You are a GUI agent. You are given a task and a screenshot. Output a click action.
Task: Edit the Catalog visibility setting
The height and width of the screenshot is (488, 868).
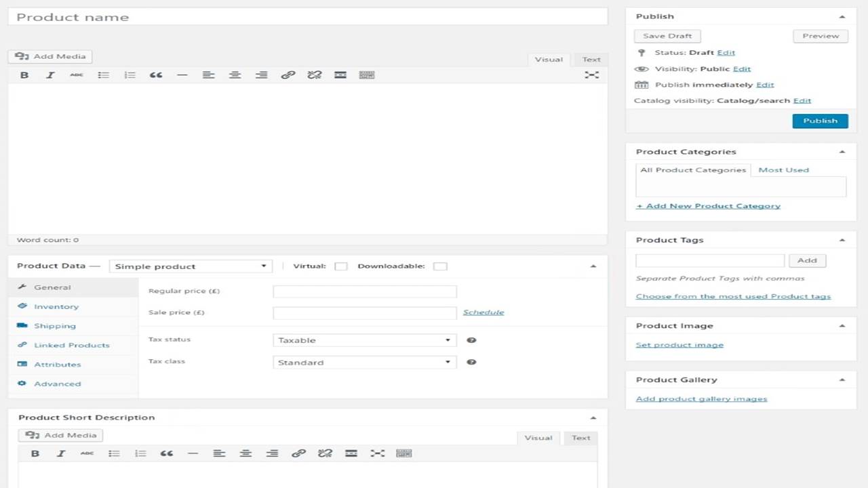[802, 100]
